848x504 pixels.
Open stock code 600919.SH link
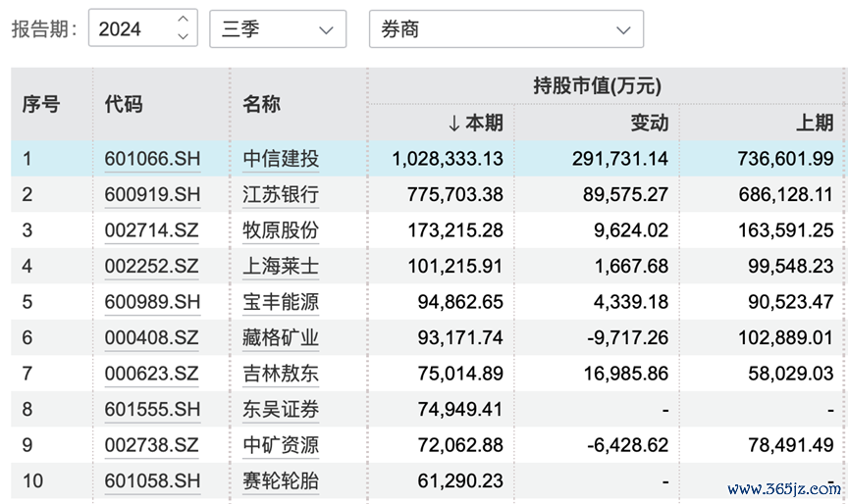coord(152,194)
